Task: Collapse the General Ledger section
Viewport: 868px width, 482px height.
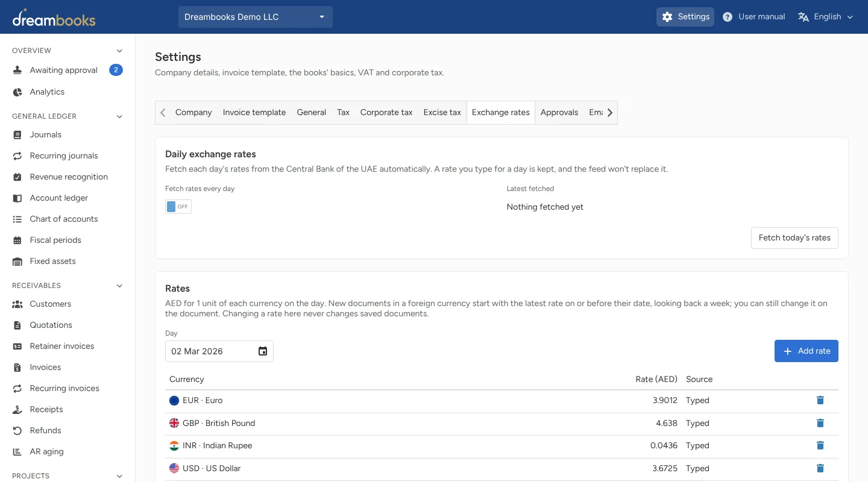Action: coord(119,116)
